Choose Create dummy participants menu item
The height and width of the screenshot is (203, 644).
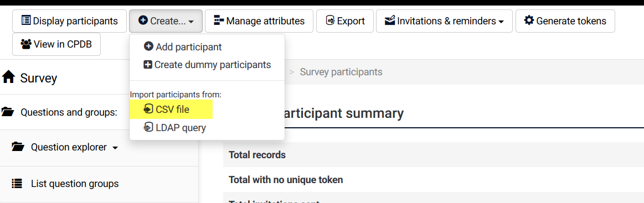pos(207,64)
